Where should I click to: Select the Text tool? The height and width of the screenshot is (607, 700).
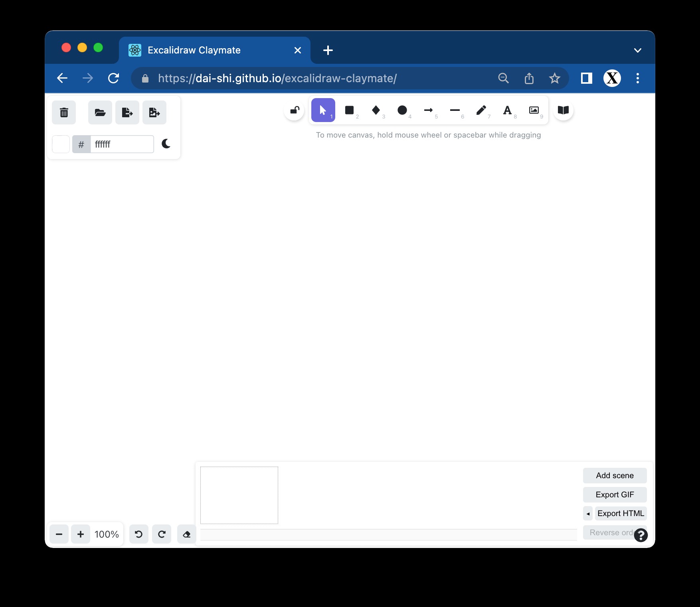click(508, 110)
